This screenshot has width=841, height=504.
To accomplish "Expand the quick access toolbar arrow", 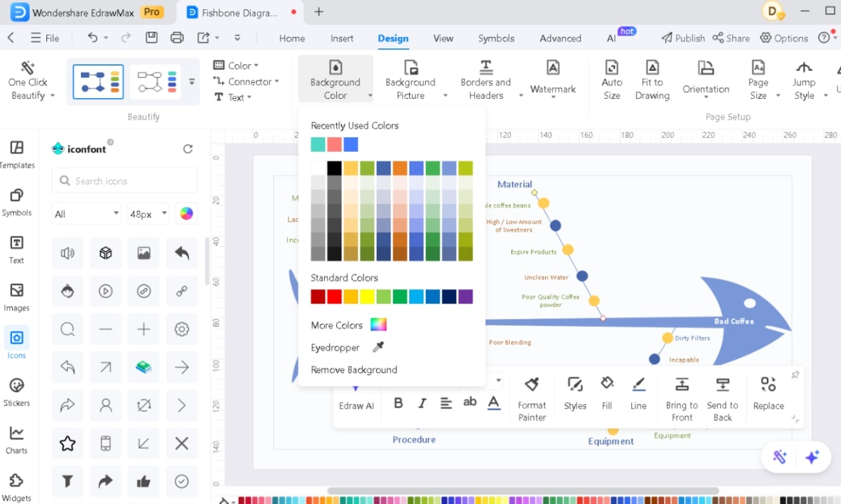I will (237, 38).
